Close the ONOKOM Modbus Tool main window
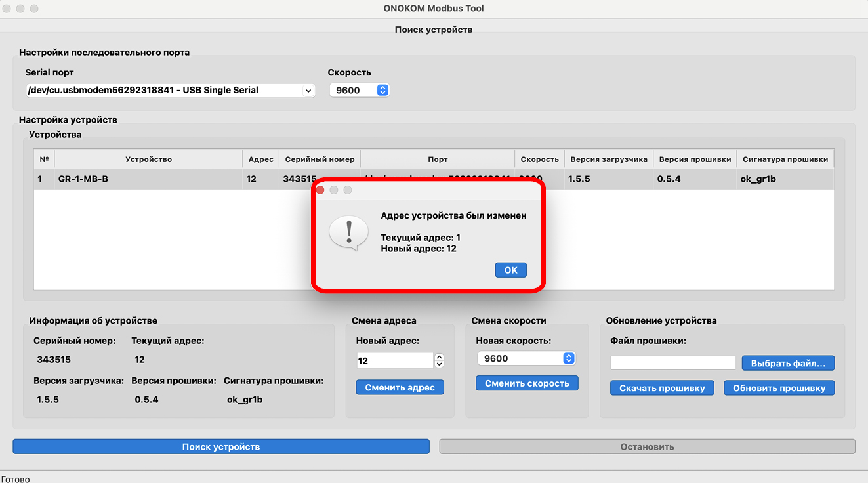868x483 pixels. (x=8, y=9)
